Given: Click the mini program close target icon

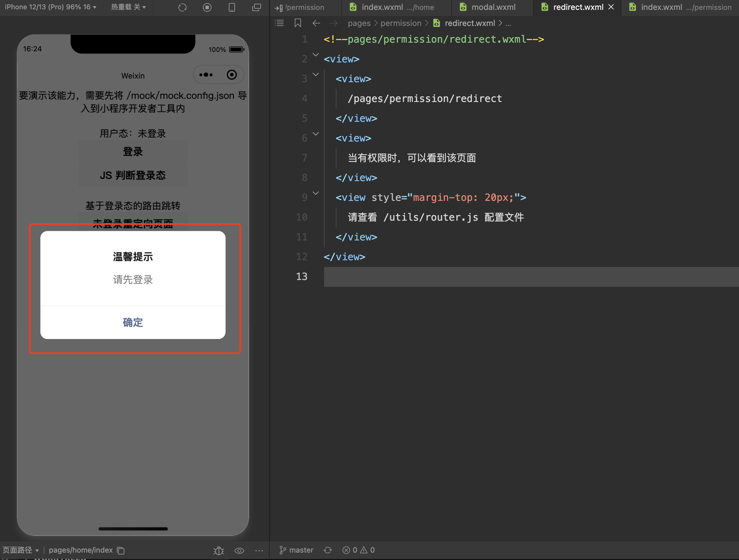Looking at the screenshot, I should click(232, 75).
